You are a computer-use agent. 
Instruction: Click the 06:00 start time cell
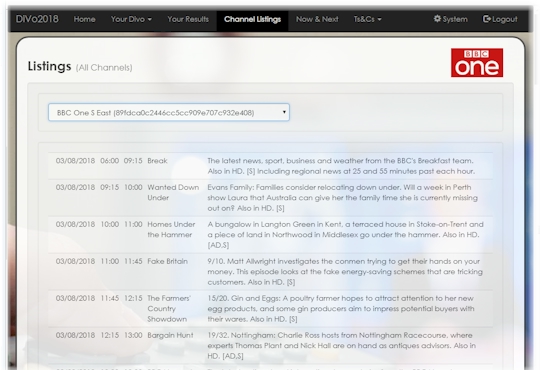pyautogui.click(x=110, y=161)
